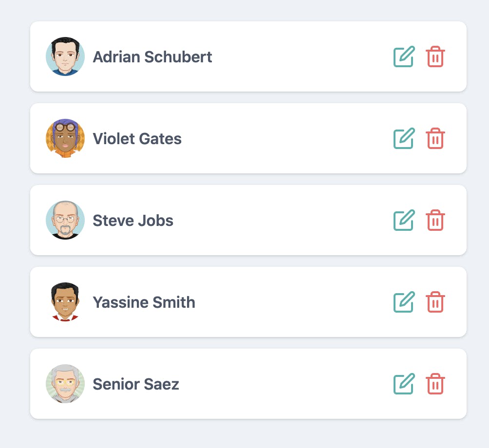Image resolution: width=489 pixels, height=448 pixels.
Task: Click Steve Jobs' avatar picture
Action: [x=65, y=220]
